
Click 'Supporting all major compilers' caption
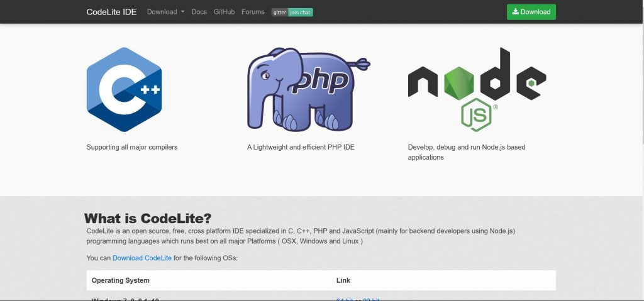tap(132, 147)
